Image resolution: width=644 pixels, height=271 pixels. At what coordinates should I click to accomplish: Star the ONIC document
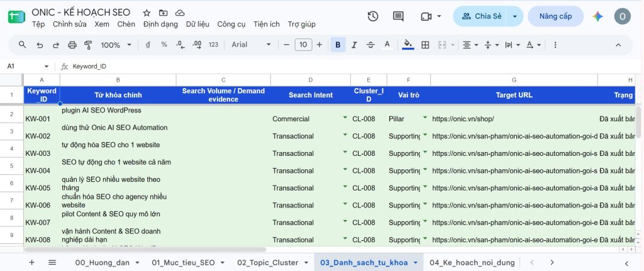point(147,13)
